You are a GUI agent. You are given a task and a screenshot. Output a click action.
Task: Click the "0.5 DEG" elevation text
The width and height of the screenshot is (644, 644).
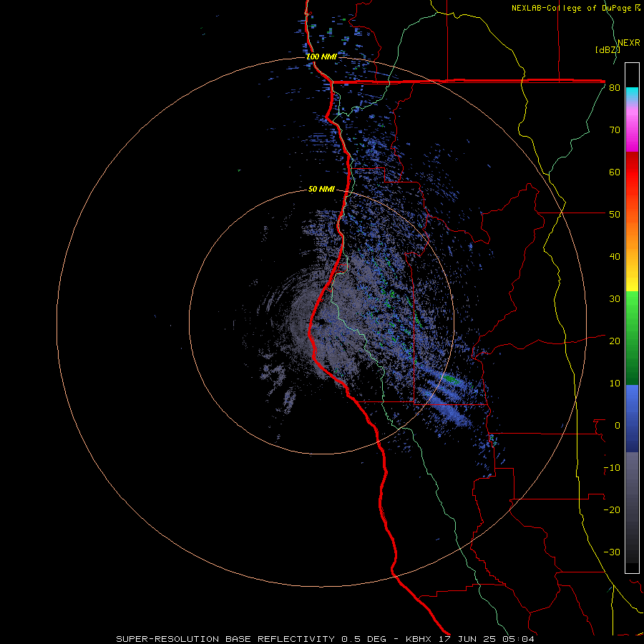pos(364,639)
